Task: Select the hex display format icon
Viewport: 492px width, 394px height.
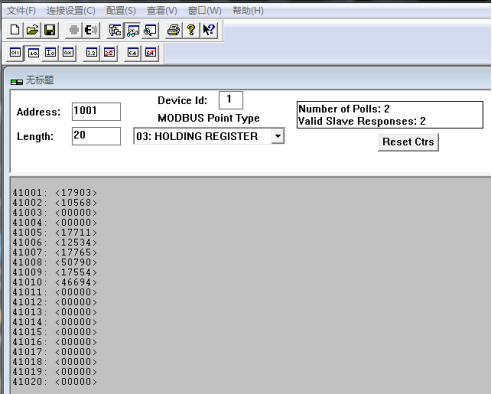Action: (68, 53)
